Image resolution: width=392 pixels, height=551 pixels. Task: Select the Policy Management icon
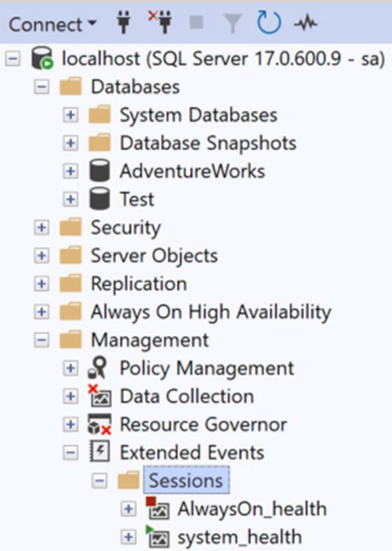98,367
